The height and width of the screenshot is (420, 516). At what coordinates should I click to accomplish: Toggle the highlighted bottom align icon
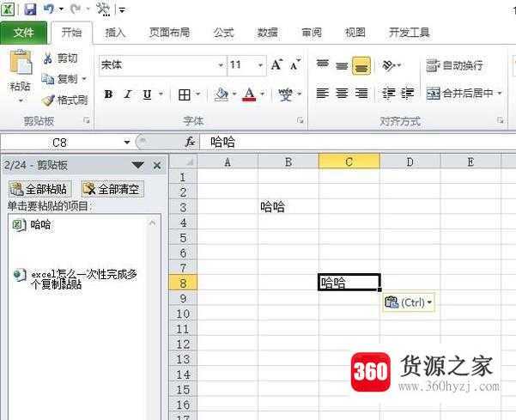361,66
